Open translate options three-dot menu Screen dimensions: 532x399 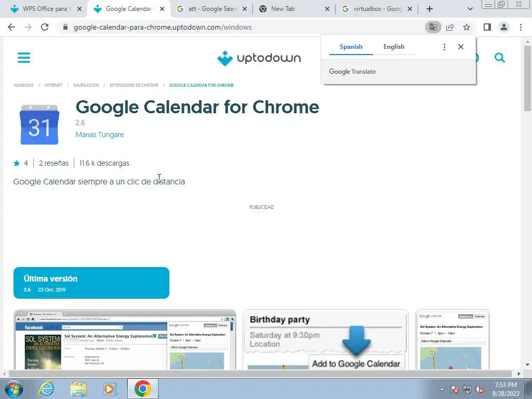(x=444, y=47)
